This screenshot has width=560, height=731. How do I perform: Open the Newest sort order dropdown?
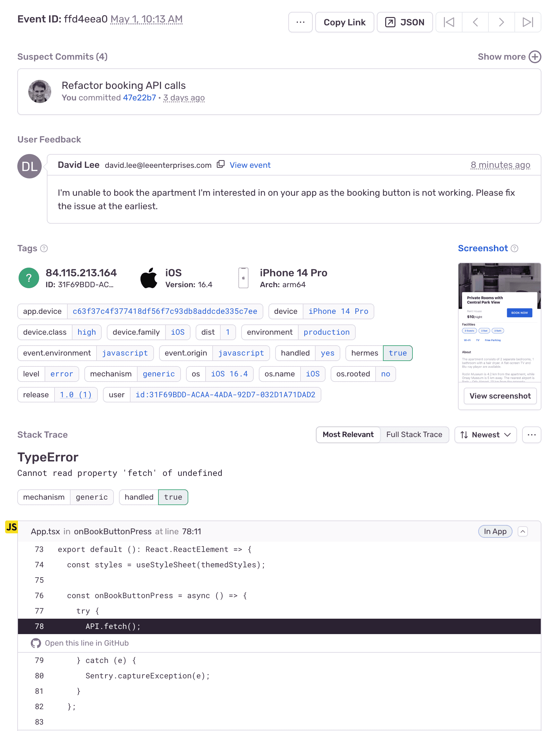click(486, 435)
